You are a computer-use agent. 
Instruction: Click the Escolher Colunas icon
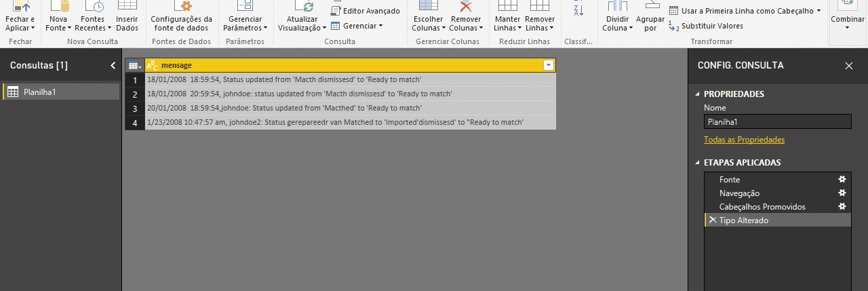tap(428, 7)
